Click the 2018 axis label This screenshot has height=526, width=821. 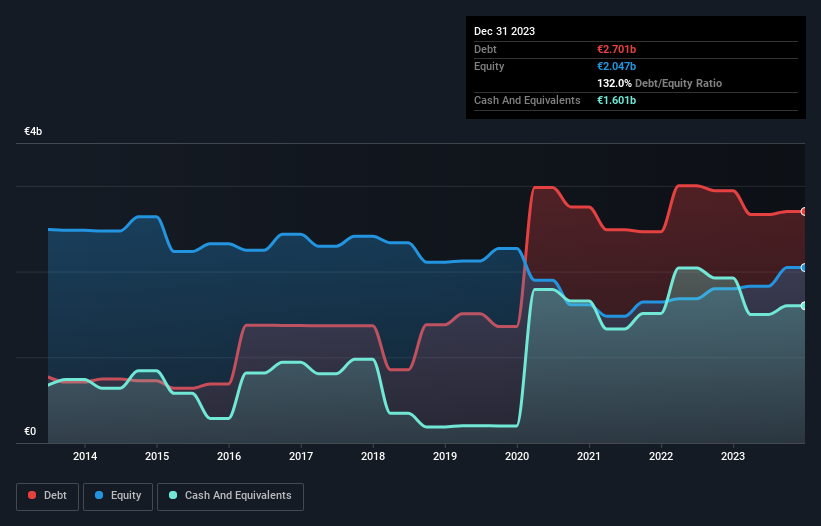373,456
